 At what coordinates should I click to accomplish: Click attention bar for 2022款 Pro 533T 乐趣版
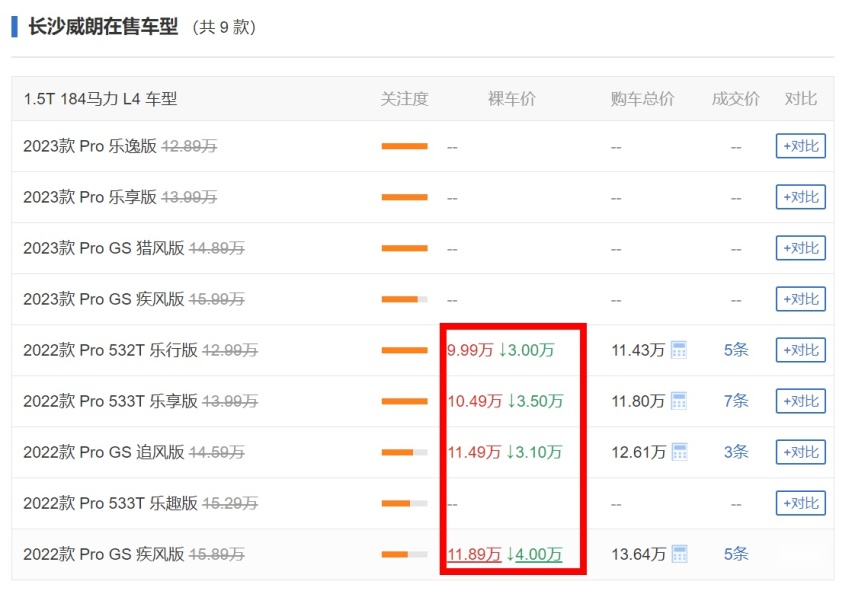[404, 504]
